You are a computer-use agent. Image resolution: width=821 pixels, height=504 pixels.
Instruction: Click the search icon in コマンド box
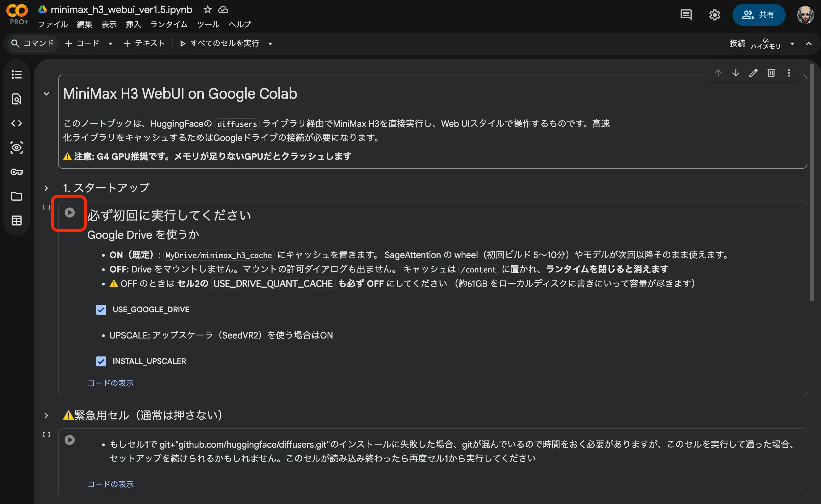[15, 43]
